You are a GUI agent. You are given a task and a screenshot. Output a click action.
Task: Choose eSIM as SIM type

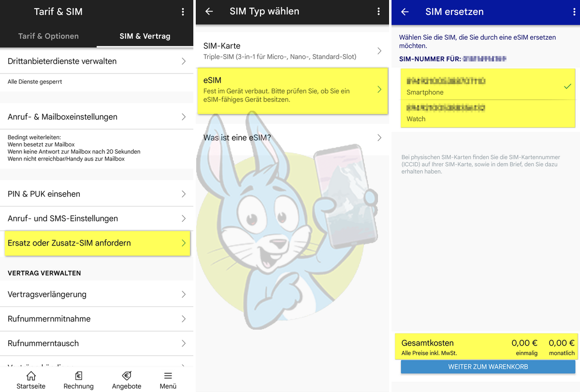click(292, 90)
